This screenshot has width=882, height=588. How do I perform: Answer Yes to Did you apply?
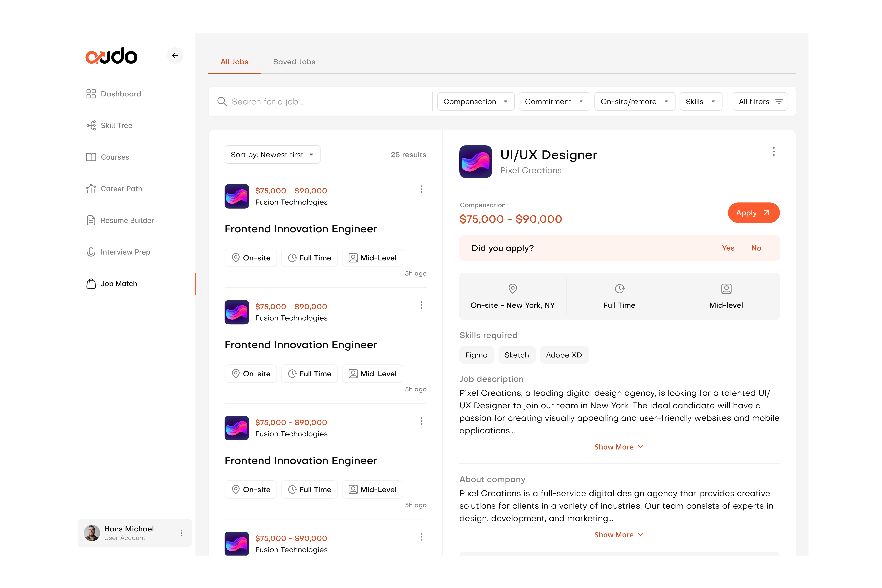click(x=728, y=248)
